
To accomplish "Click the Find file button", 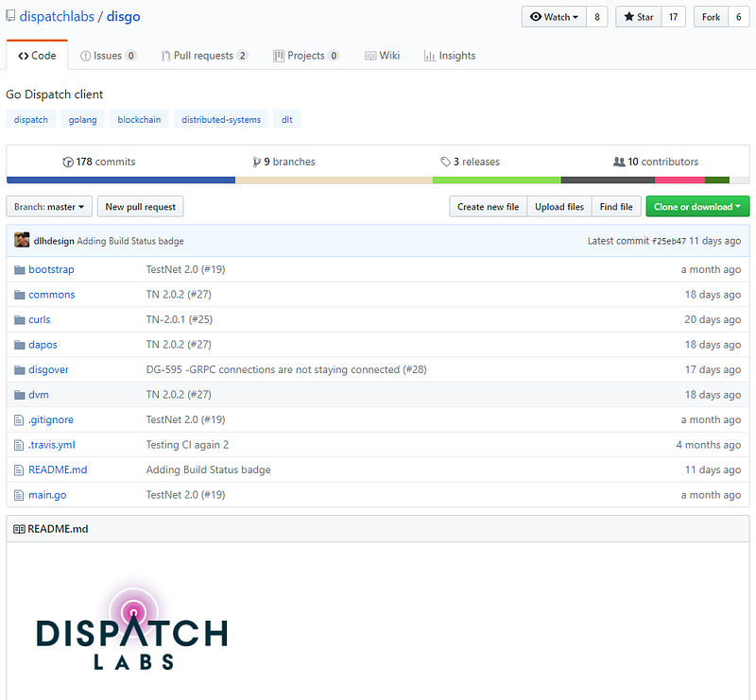I will click(x=616, y=206).
